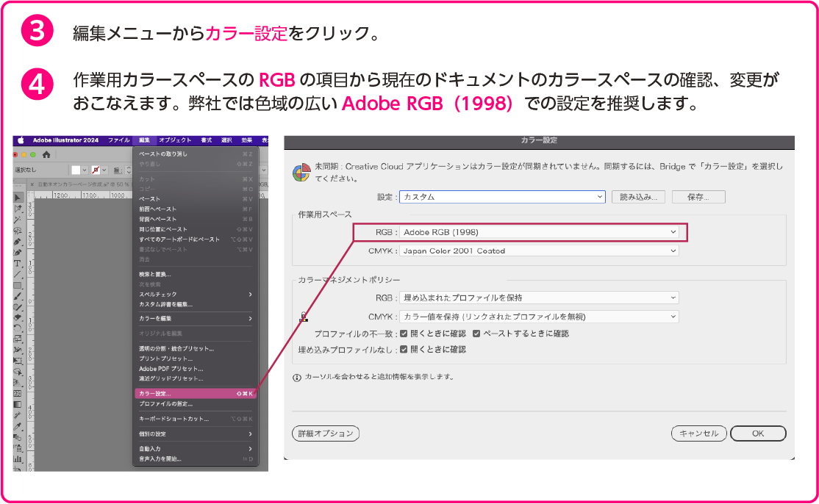Select the Free Transform tool

18,361
